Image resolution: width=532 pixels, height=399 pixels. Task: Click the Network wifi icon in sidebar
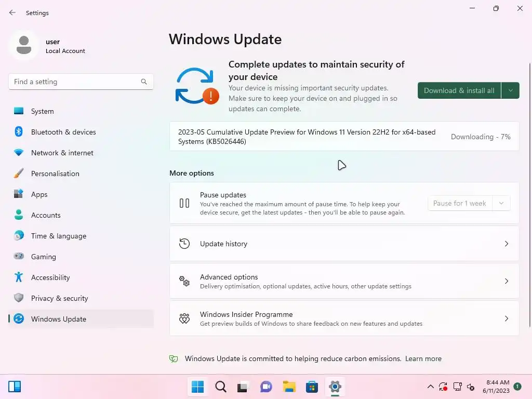19,152
